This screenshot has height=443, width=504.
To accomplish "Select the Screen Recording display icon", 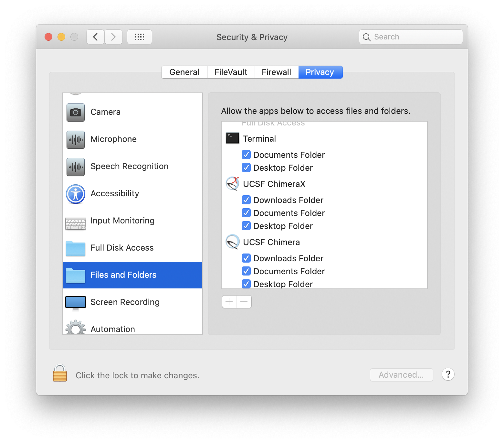I will click(x=75, y=302).
